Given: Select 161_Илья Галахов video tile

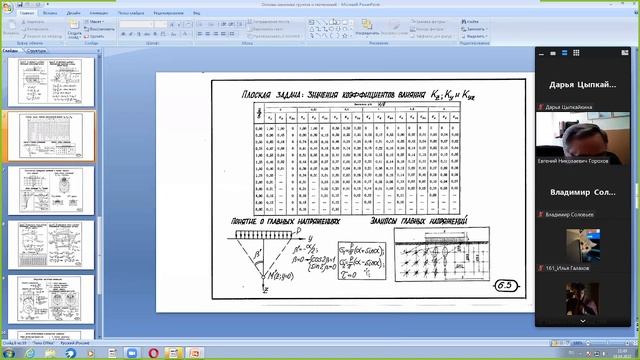Looking at the screenshot, I should pyautogui.click(x=583, y=246).
